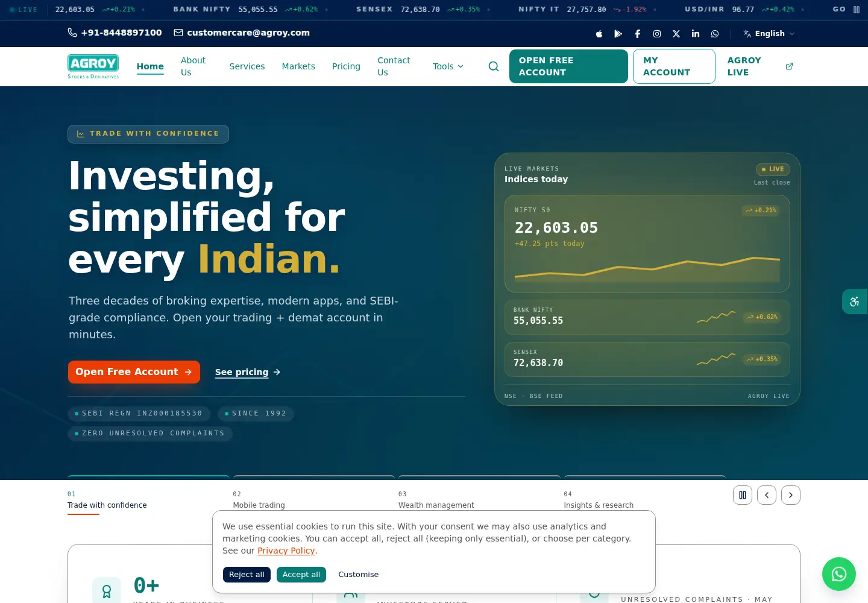Click the OPEN FREE ACCOUNT header button
Image resolution: width=868 pixels, height=603 pixels.
click(x=568, y=66)
